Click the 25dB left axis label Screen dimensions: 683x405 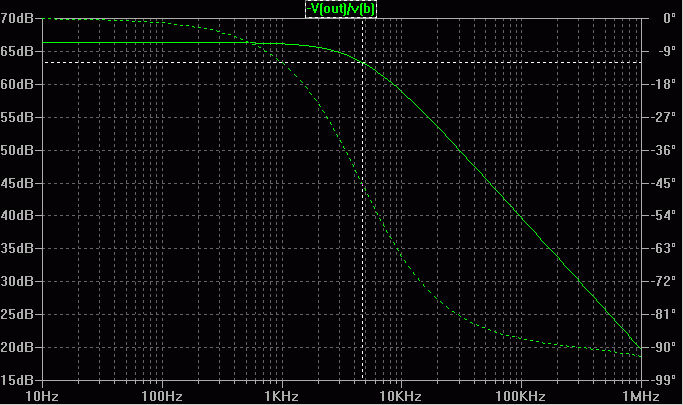[x=17, y=314]
